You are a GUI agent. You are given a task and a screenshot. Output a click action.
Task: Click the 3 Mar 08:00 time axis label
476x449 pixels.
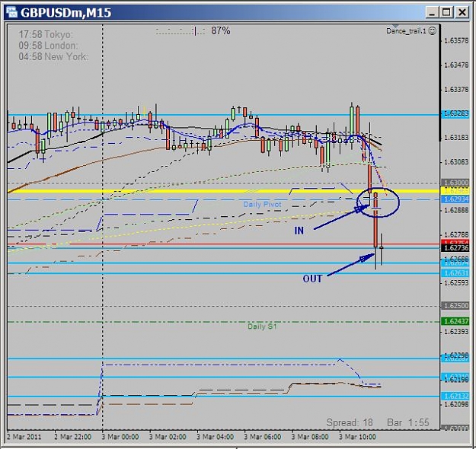pos(310,437)
